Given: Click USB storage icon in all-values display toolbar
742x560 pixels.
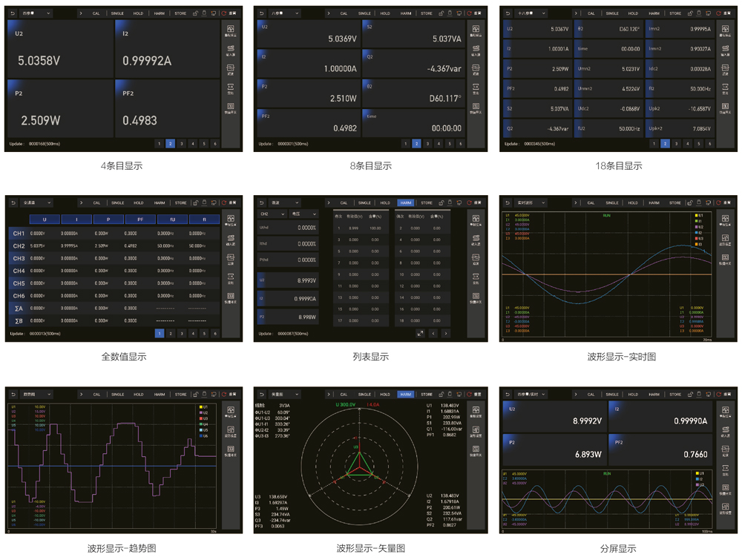Looking at the screenshot, I should (x=205, y=202).
